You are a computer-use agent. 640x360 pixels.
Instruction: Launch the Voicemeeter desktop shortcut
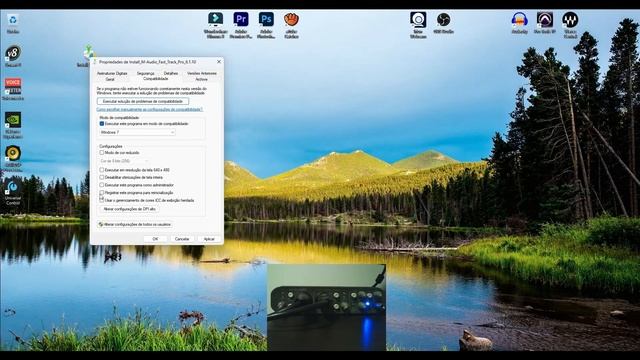click(13, 89)
